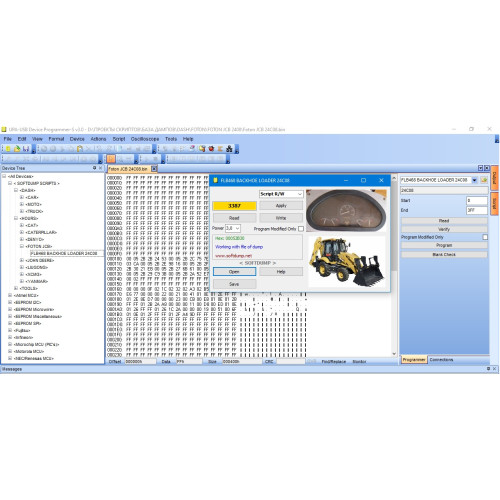Click the backhoe loader photo
The image size is (500, 500).
[x=346, y=262]
